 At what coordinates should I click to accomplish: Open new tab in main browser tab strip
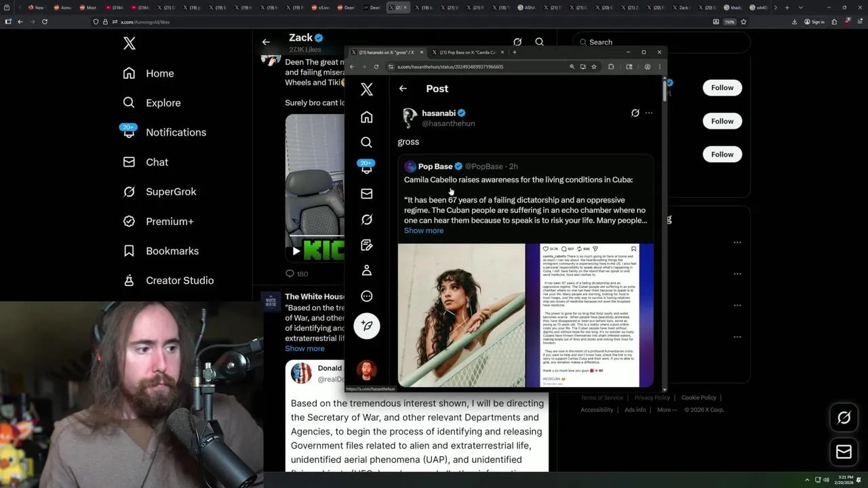tap(787, 7)
